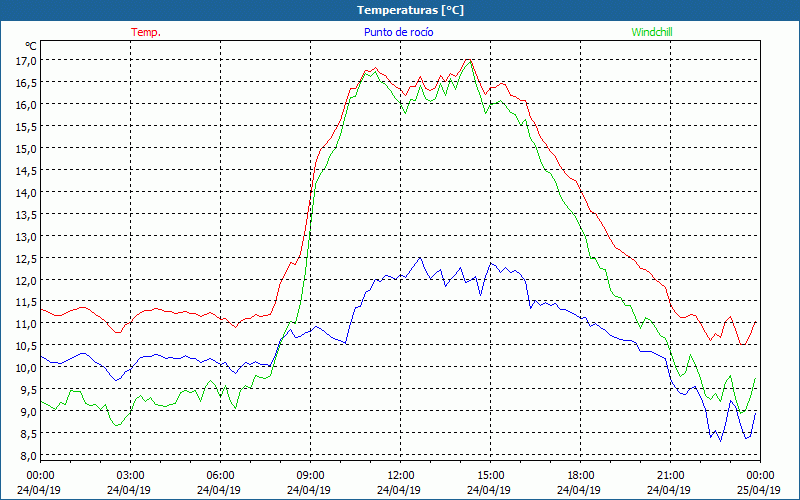Click the °C unit label on axis

pos(31,46)
